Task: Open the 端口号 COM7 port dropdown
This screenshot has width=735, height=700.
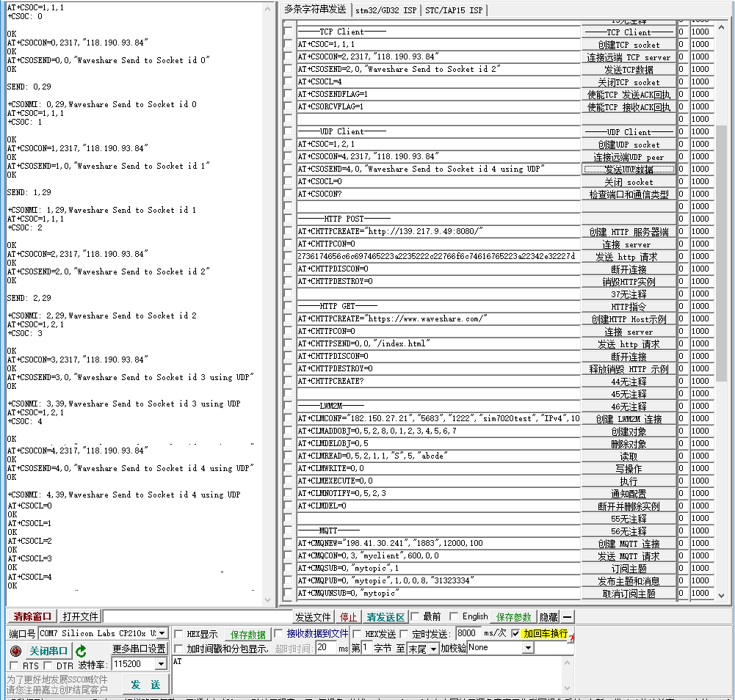Action: 162,633
